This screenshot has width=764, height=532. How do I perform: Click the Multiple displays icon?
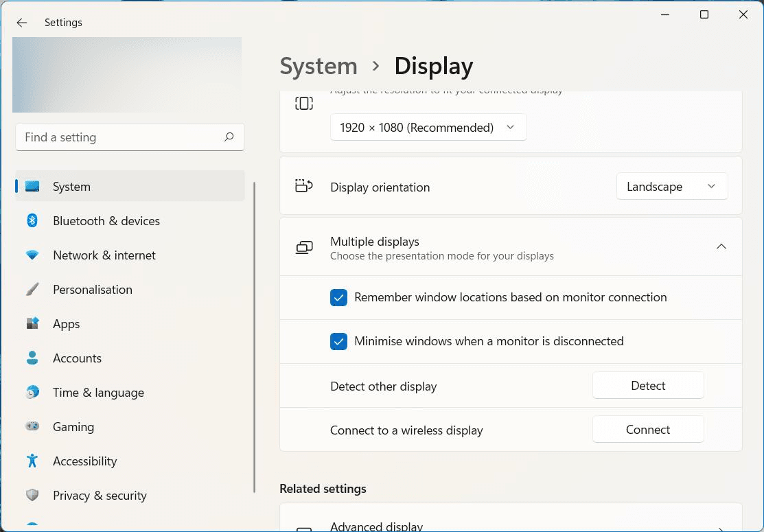pos(304,248)
